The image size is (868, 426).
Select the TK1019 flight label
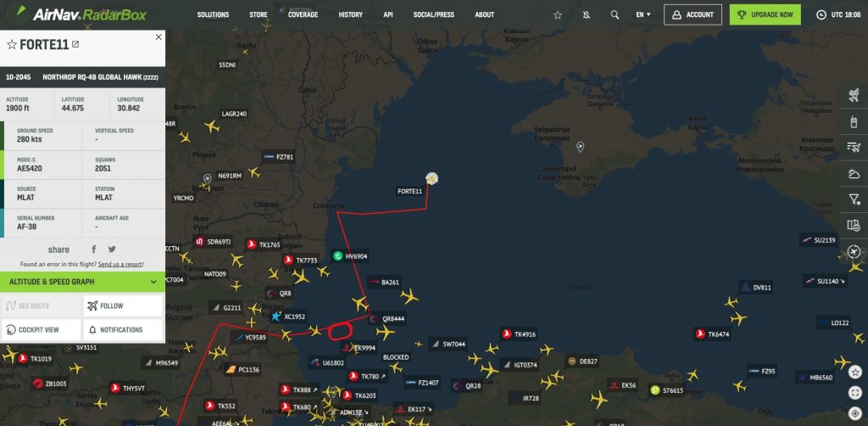click(35, 359)
